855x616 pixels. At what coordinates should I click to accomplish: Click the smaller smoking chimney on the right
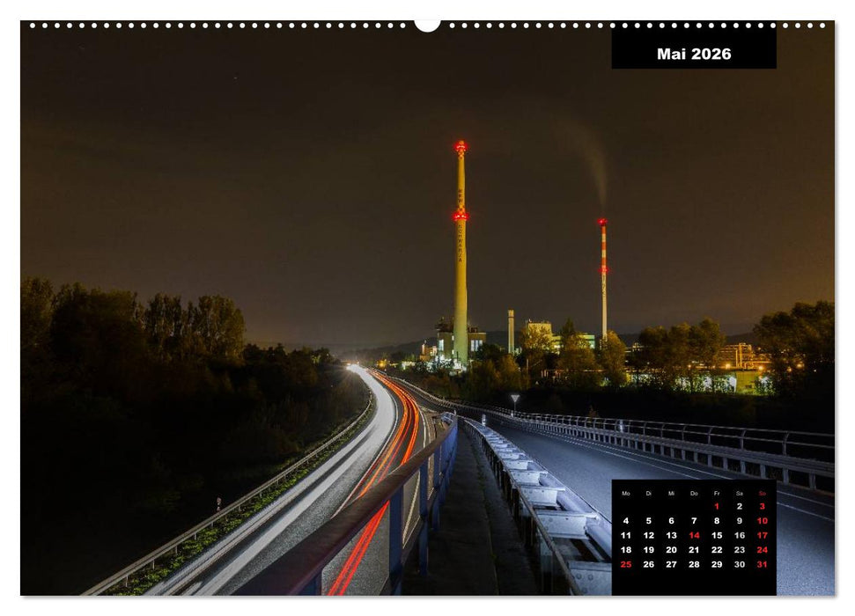coord(603,273)
